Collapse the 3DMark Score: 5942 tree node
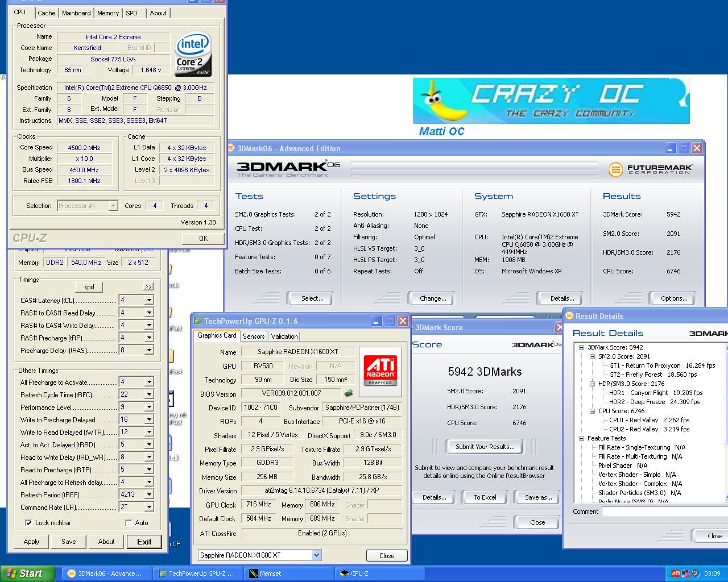Screen dimensions: 728x582 coord(582,347)
